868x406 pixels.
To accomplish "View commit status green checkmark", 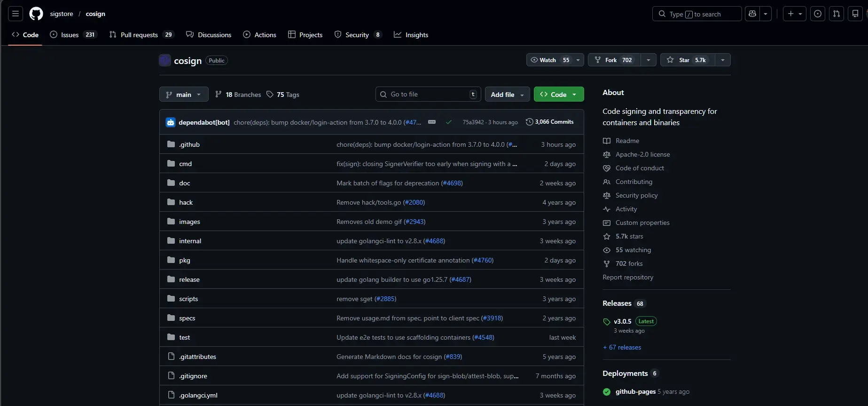I will [449, 122].
